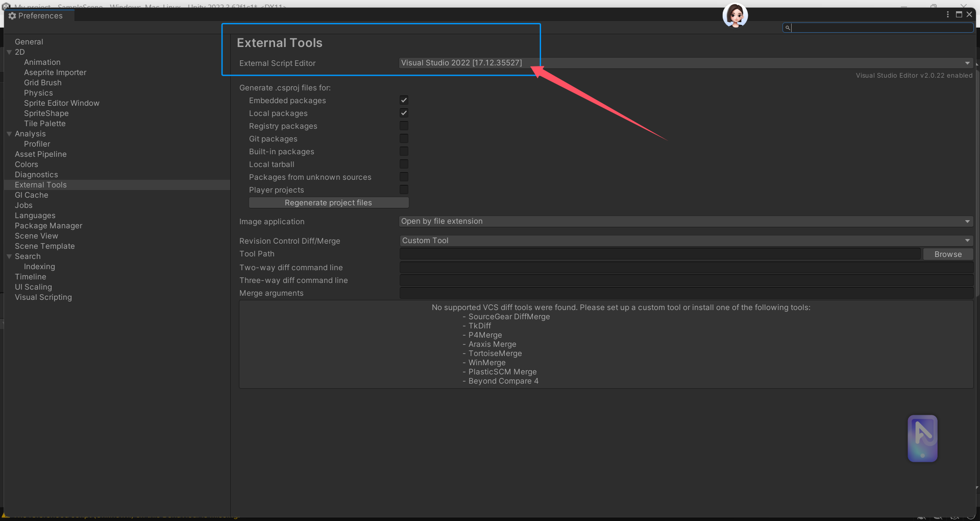Select UI Scaling settings

(x=33, y=287)
